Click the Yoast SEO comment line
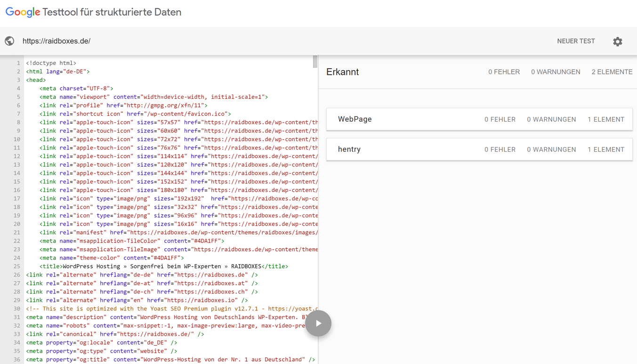This screenshot has width=637, height=364. click(172, 309)
